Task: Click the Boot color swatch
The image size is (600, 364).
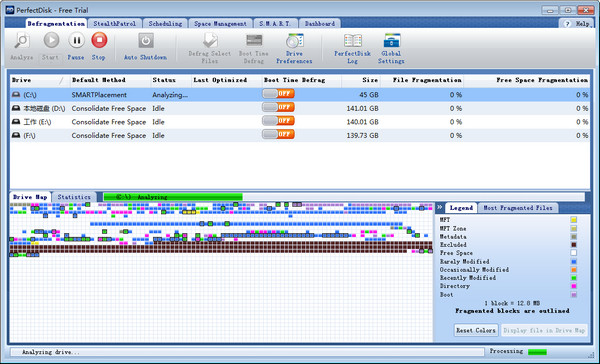Action: (x=574, y=295)
